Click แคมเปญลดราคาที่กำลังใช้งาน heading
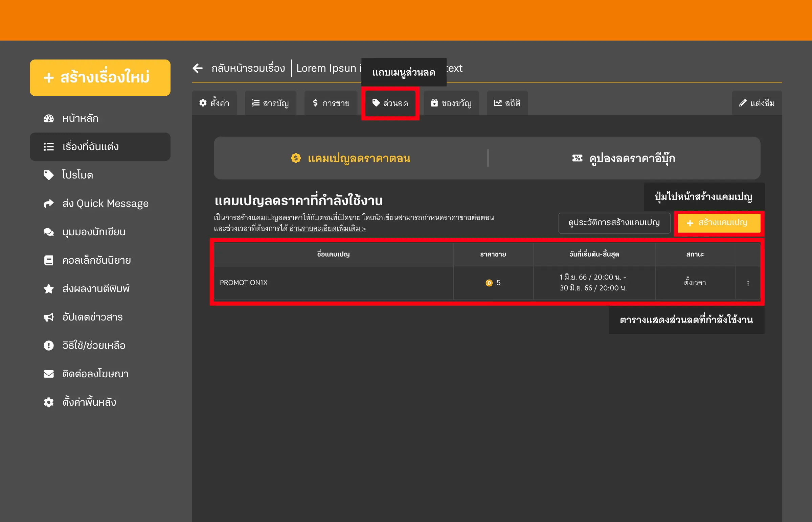The image size is (812, 522). pyautogui.click(x=298, y=200)
